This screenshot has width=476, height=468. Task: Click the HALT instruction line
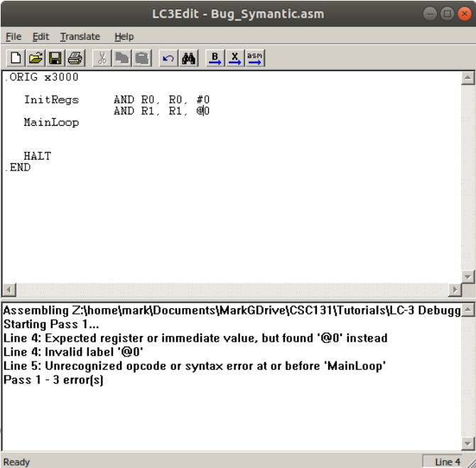pos(38,156)
